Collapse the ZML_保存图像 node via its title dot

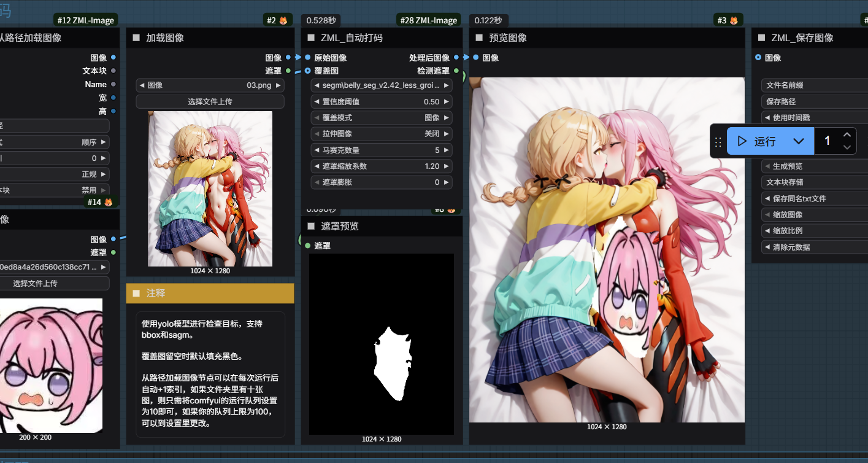[761, 37]
